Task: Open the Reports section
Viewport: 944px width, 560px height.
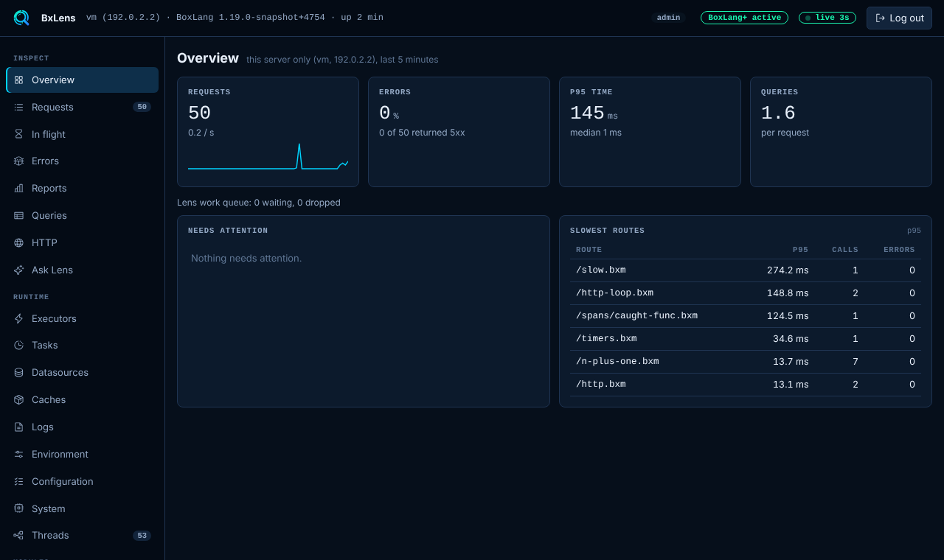Action: click(x=82, y=188)
